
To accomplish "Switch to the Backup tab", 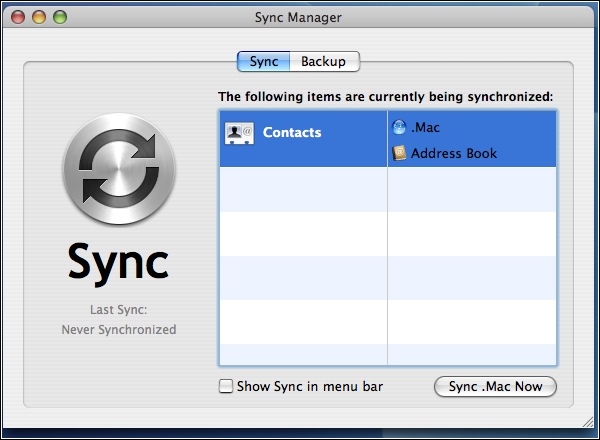I will [324, 61].
